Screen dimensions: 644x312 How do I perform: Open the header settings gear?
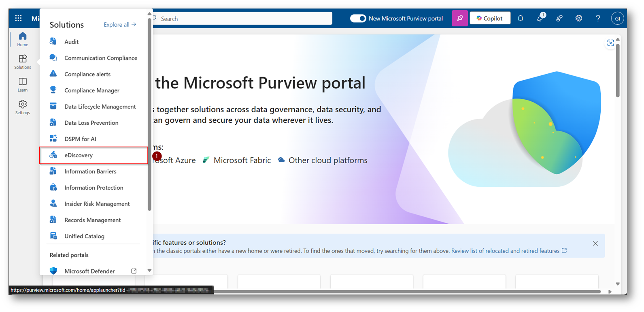[x=579, y=18]
